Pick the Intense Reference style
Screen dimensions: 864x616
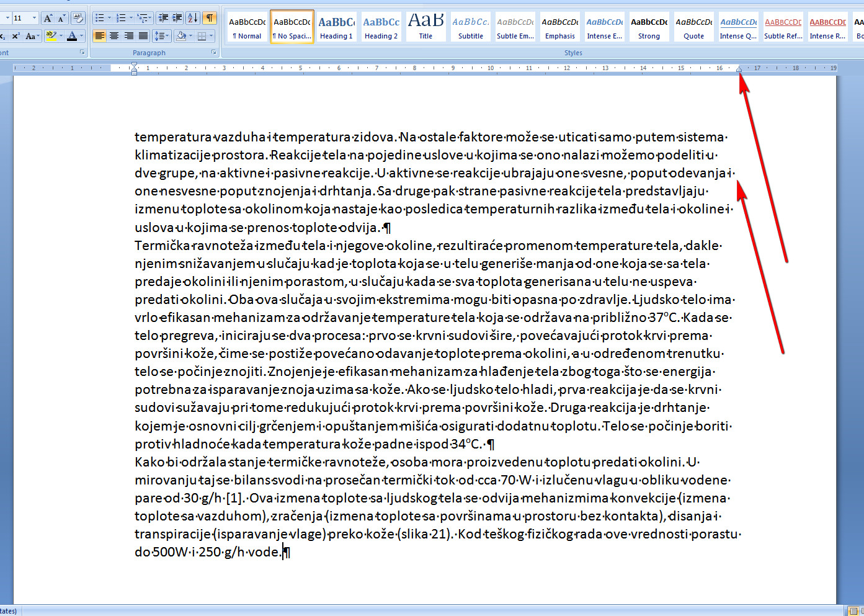coord(828,27)
